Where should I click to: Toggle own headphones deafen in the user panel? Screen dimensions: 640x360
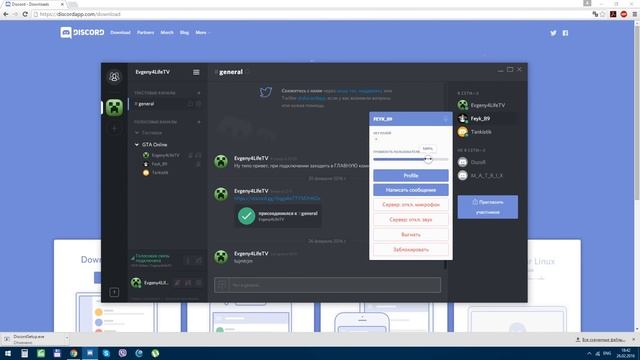point(188,282)
